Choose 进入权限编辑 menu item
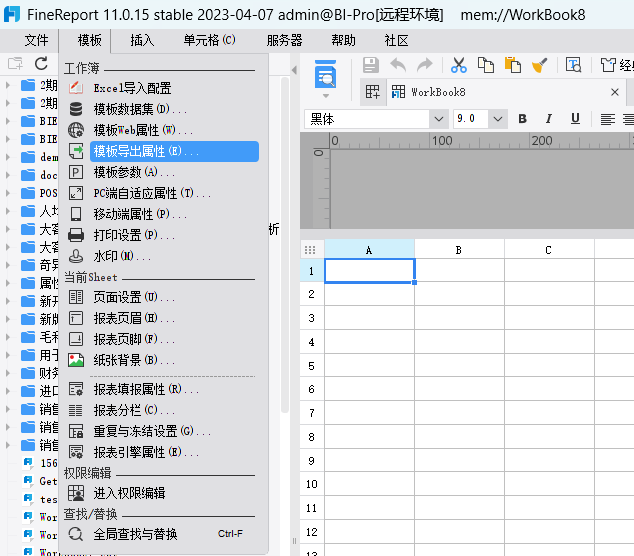634x556 pixels. coord(163,493)
